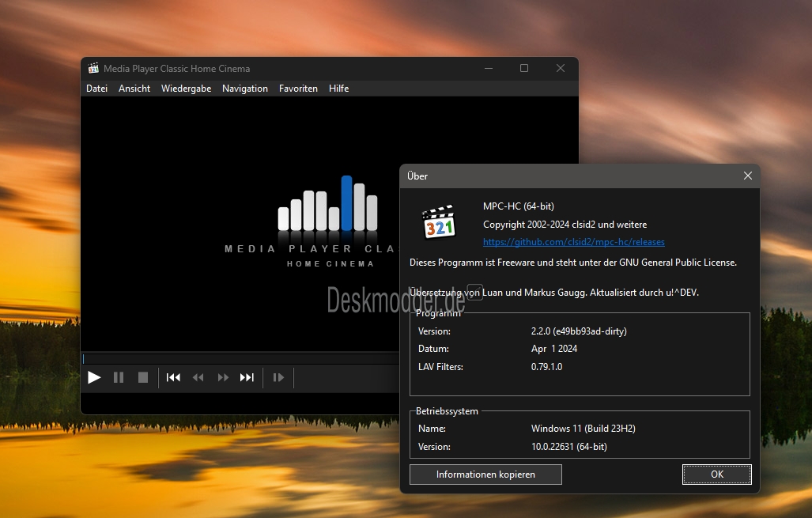Image resolution: width=812 pixels, height=518 pixels.
Task: Stop playback with the square stop icon
Action: 143,377
